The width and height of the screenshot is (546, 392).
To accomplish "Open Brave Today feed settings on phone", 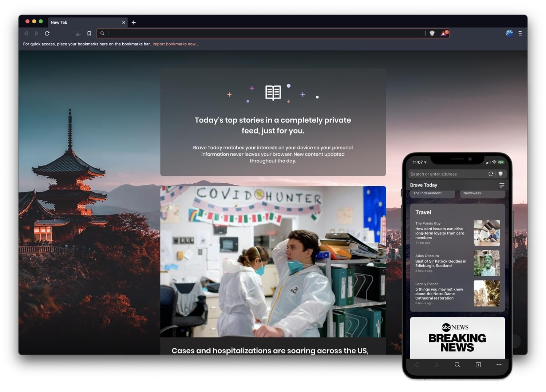I will click(x=502, y=185).
